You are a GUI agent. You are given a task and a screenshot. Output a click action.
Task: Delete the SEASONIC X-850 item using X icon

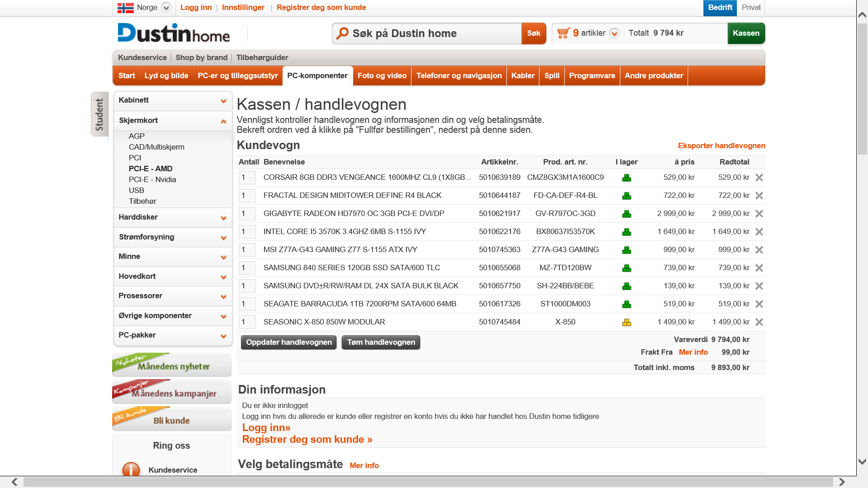click(x=759, y=322)
